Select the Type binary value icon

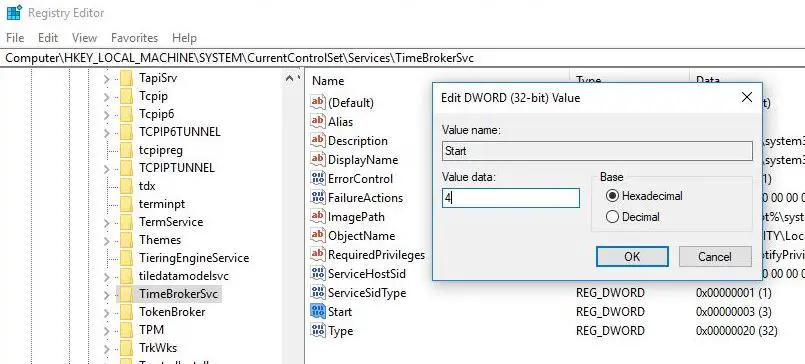coord(318,330)
